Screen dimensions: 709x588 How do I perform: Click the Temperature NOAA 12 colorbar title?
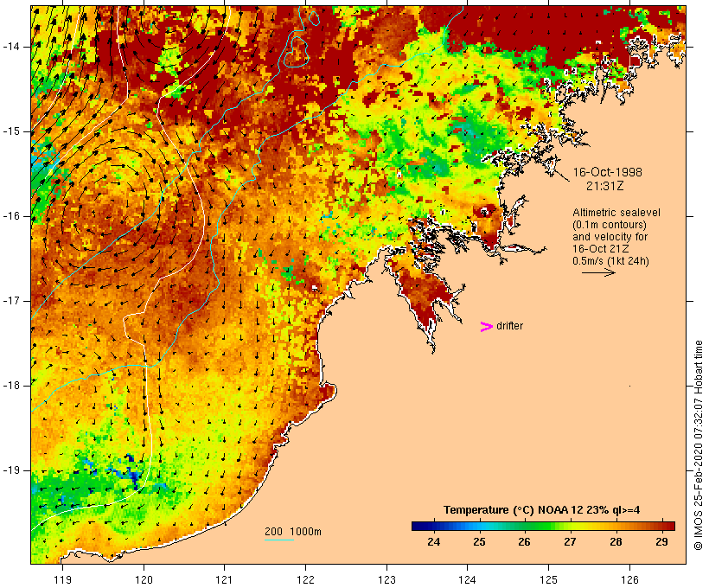pos(542,510)
